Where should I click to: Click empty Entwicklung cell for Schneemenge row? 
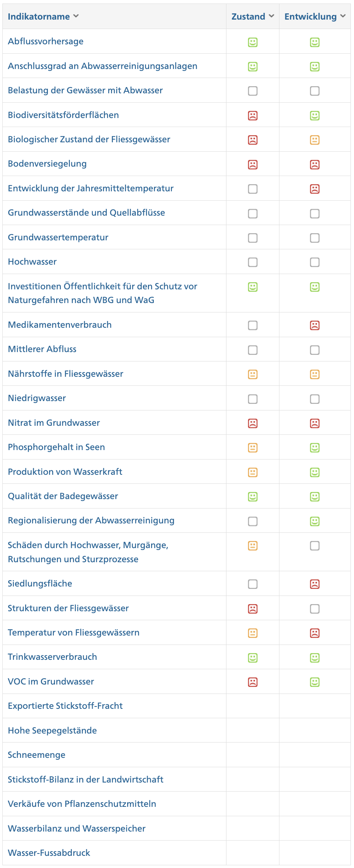[315, 755]
